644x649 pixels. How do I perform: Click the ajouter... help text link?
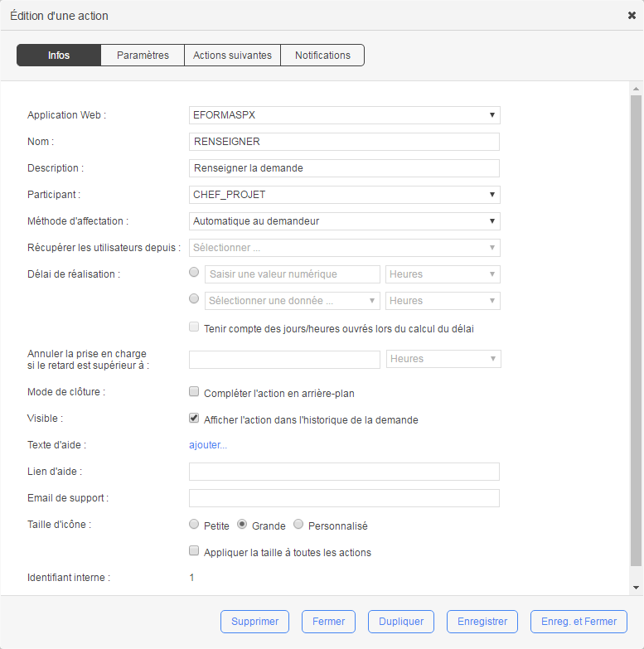pyautogui.click(x=208, y=445)
